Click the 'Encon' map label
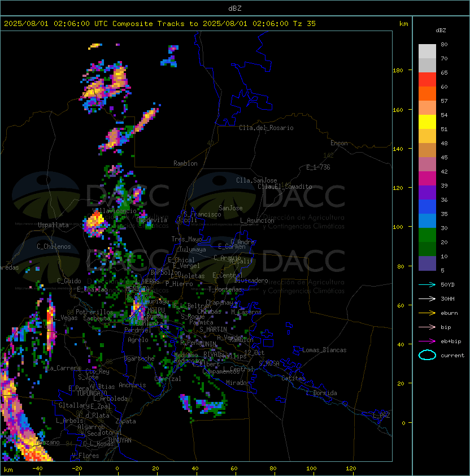Image resolution: width=470 pixels, height=476 pixels. tap(339, 143)
